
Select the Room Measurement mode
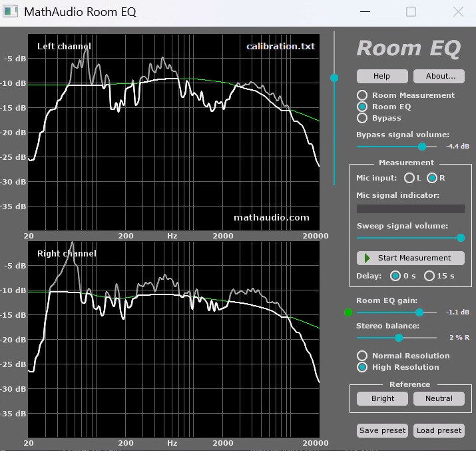[x=362, y=95]
